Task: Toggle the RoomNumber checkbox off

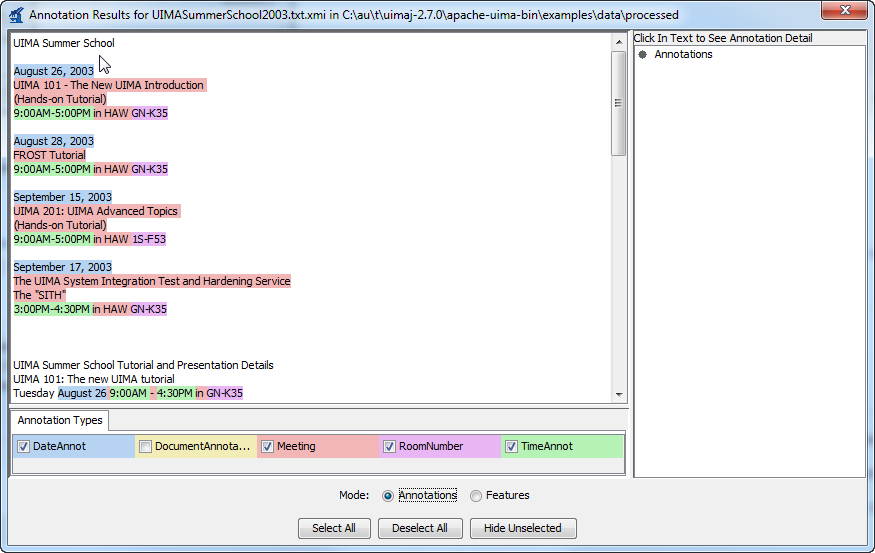Action: [x=390, y=446]
